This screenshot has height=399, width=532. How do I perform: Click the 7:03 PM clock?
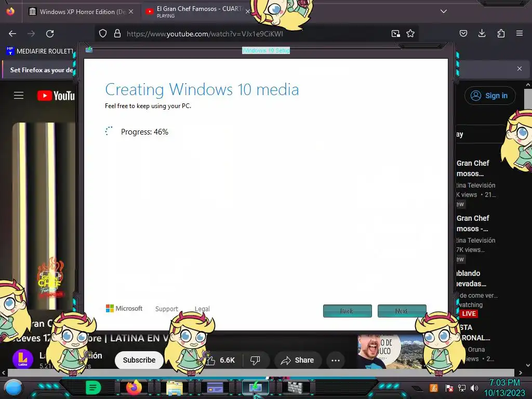[504, 383]
